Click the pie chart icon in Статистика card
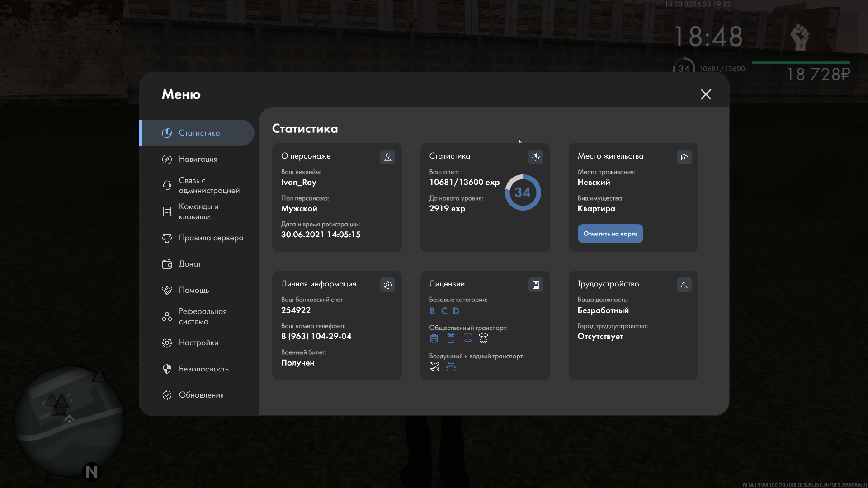 click(x=536, y=157)
